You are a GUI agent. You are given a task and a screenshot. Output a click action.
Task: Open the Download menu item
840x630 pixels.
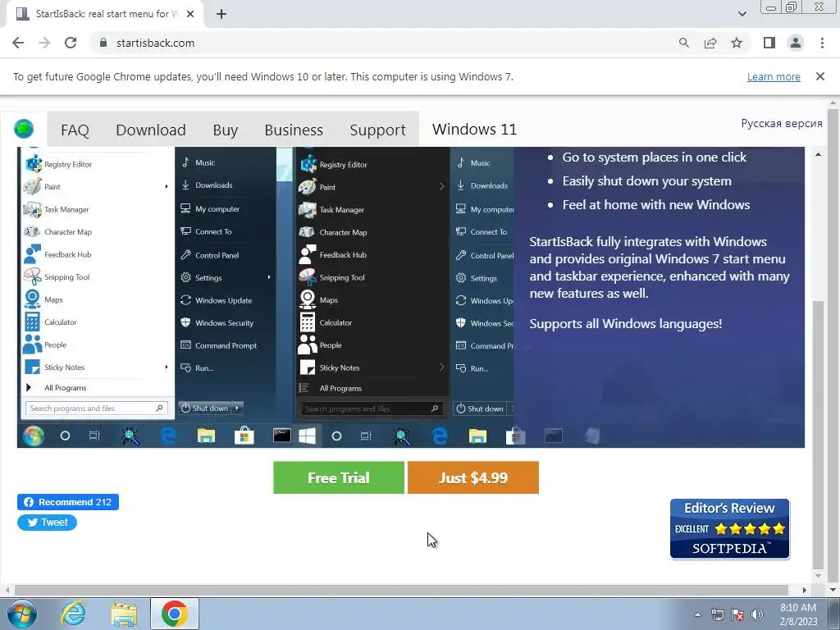pyautogui.click(x=151, y=130)
